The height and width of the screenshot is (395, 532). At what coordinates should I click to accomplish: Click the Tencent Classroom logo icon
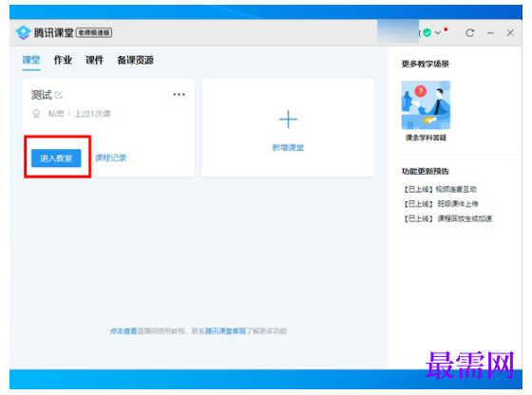[x=24, y=32]
